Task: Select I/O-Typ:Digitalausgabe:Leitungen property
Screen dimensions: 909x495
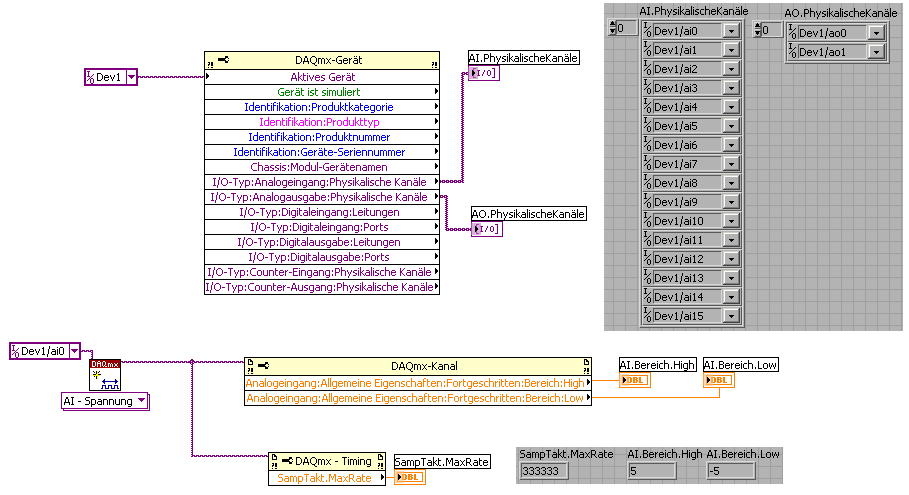Action: [x=322, y=242]
